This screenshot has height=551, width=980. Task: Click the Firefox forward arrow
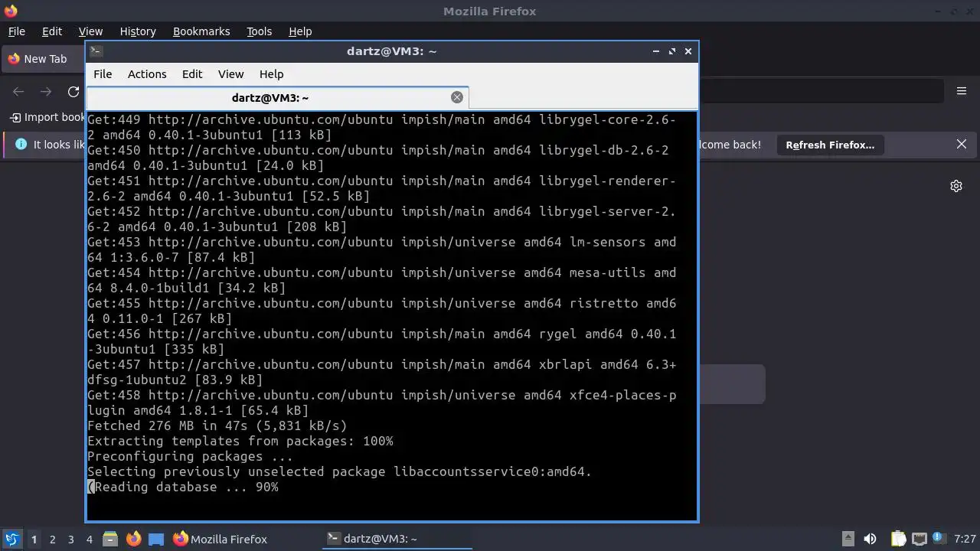tap(46, 91)
